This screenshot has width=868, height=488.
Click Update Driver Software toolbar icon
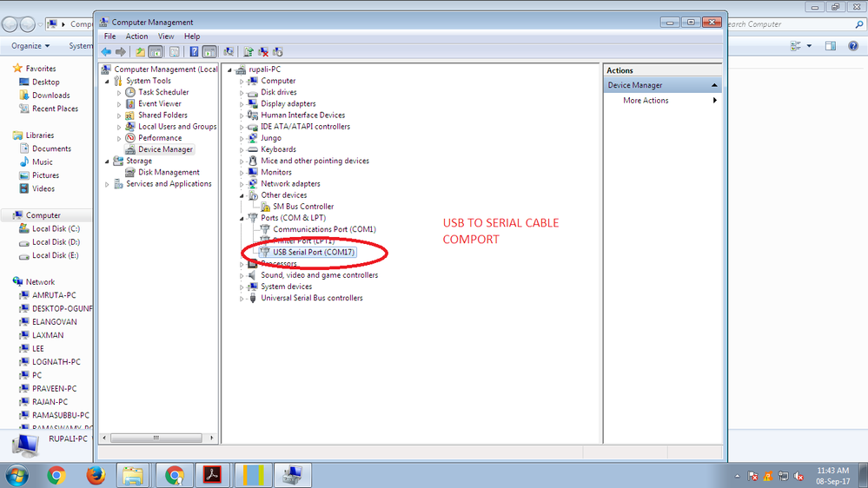coord(248,52)
